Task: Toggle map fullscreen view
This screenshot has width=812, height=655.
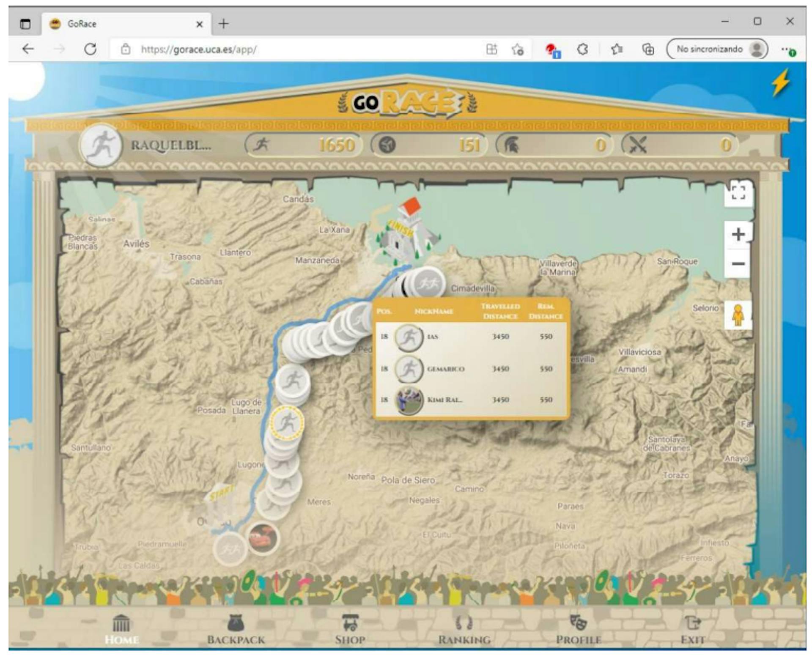Action: click(738, 193)
